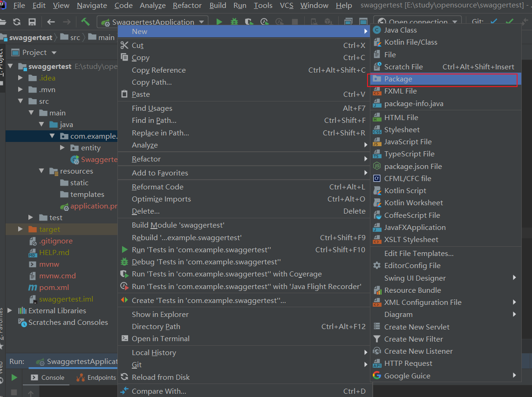Click the TypeScript File icon

pos(377,154)
